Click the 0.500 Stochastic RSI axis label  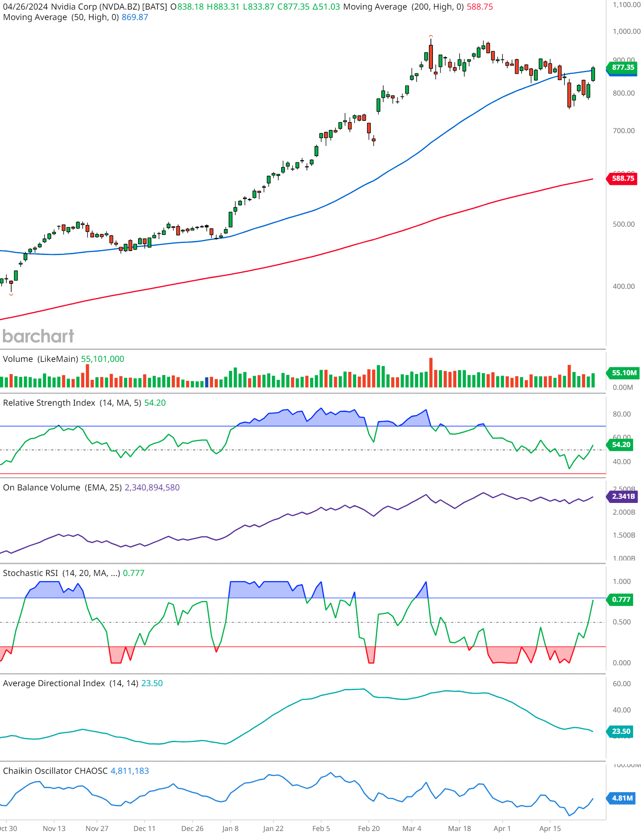point(621,622)
